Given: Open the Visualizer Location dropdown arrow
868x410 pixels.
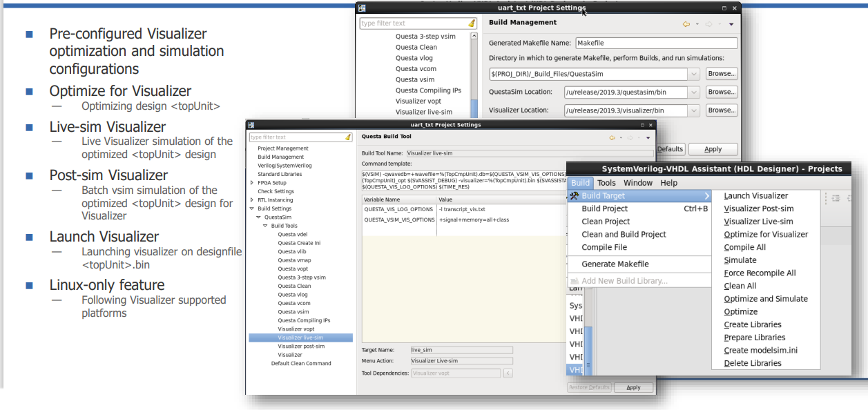Looking at the screenshot, I should (x=694, y=110).
